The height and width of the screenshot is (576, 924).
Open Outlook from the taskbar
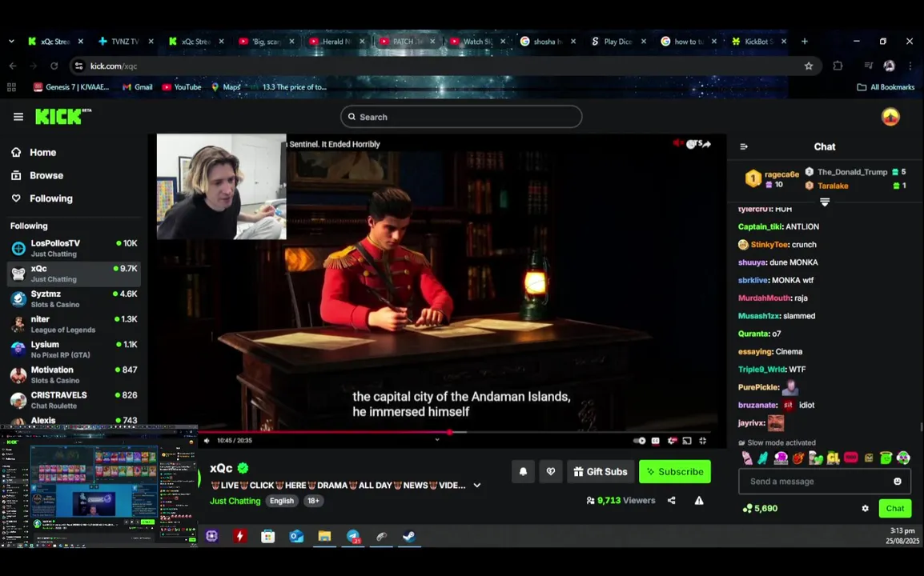(x=296, y=536)
